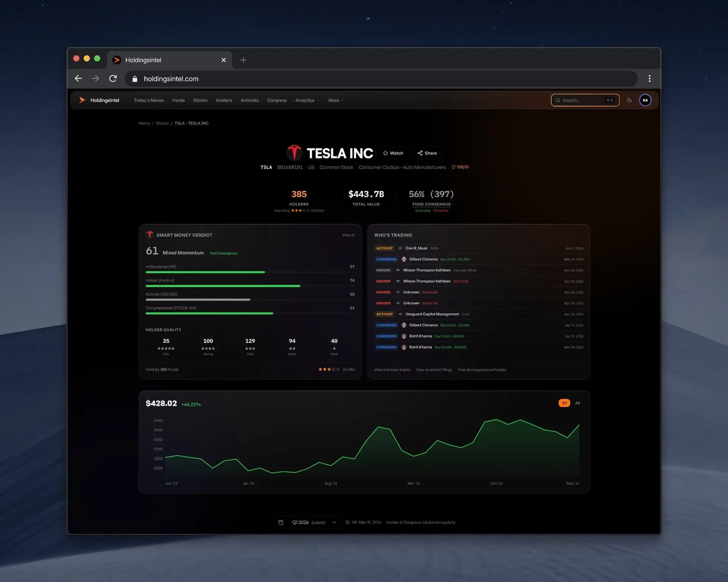
Task: Click Gilbert Cisneros avatar dated Apr 14
Action: (404, 325)
